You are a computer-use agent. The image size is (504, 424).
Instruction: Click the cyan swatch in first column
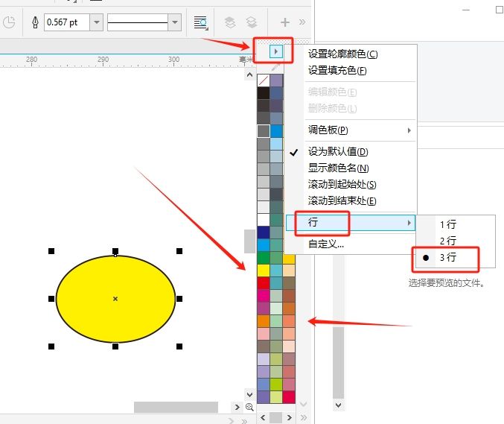(x=264, y=245)
